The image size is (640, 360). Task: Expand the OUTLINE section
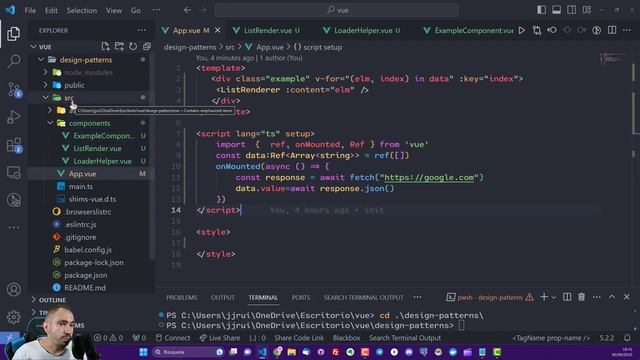click(52, 300)
